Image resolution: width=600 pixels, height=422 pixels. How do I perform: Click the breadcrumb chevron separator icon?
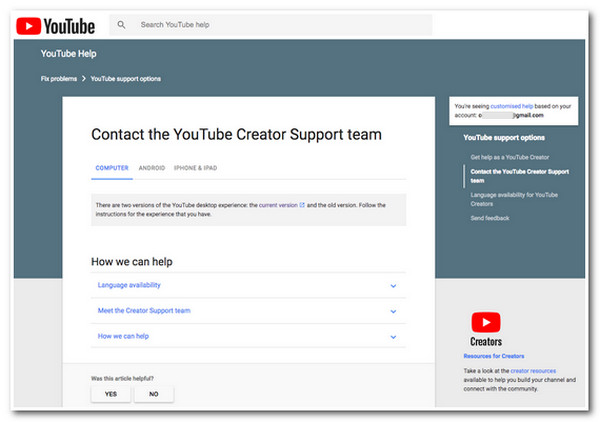(x=83, y=79)
